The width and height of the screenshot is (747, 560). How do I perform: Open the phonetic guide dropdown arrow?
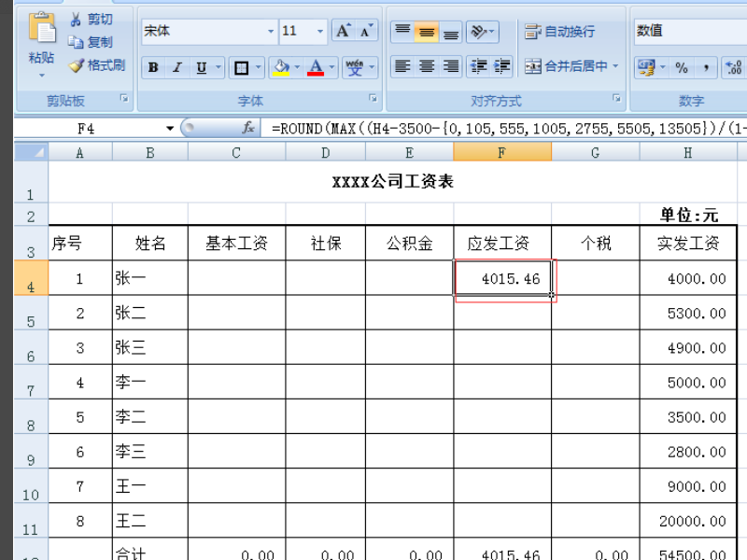tap(372, 67)
